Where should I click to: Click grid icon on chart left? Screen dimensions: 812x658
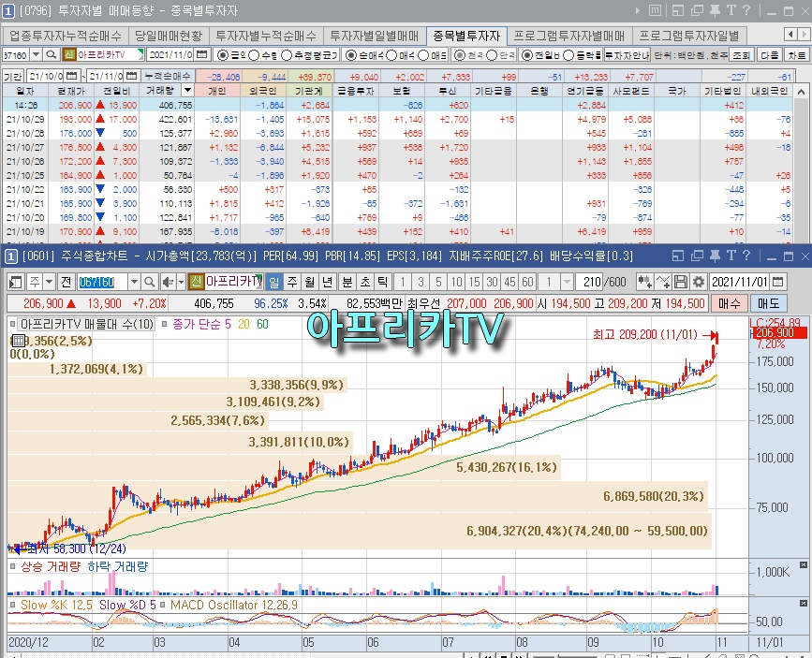(x=18, y=340)
